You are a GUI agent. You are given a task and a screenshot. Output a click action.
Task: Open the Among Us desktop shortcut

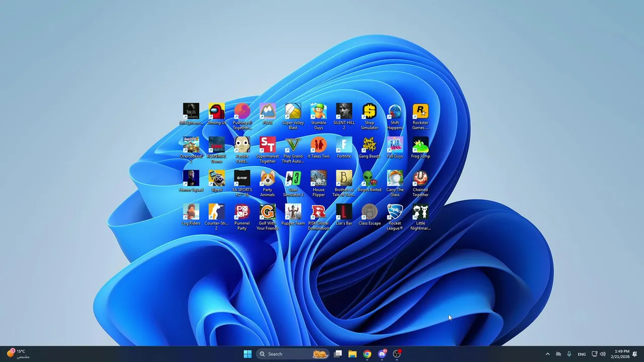(x=216, y=114)
